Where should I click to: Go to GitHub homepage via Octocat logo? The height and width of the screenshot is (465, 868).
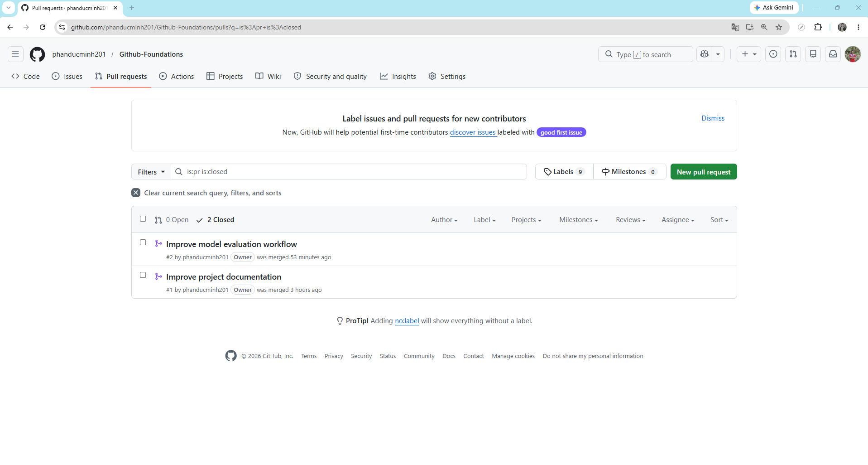(37, 54)
